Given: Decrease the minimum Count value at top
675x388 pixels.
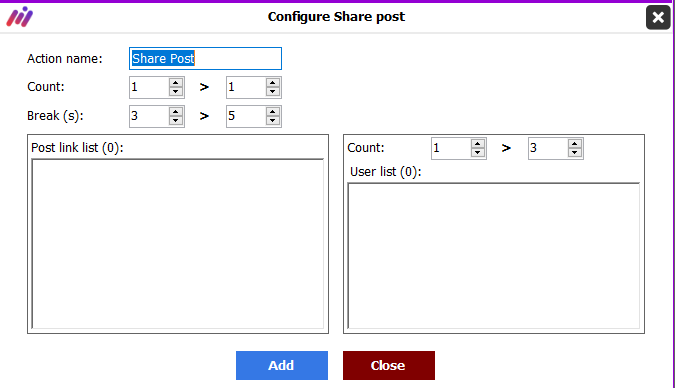Looking at the screenshot, I should pyautogui.click(x=176, y=91).
